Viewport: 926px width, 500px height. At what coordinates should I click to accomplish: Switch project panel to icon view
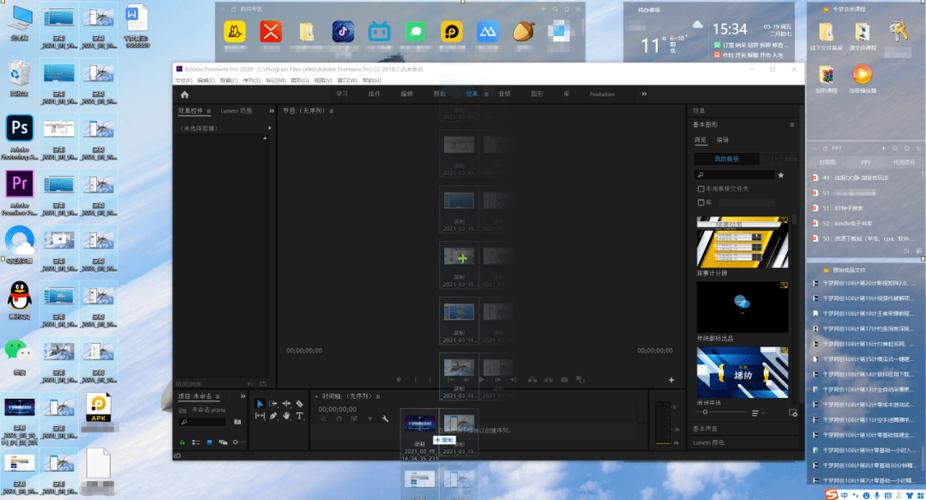[x=209, y=442]
